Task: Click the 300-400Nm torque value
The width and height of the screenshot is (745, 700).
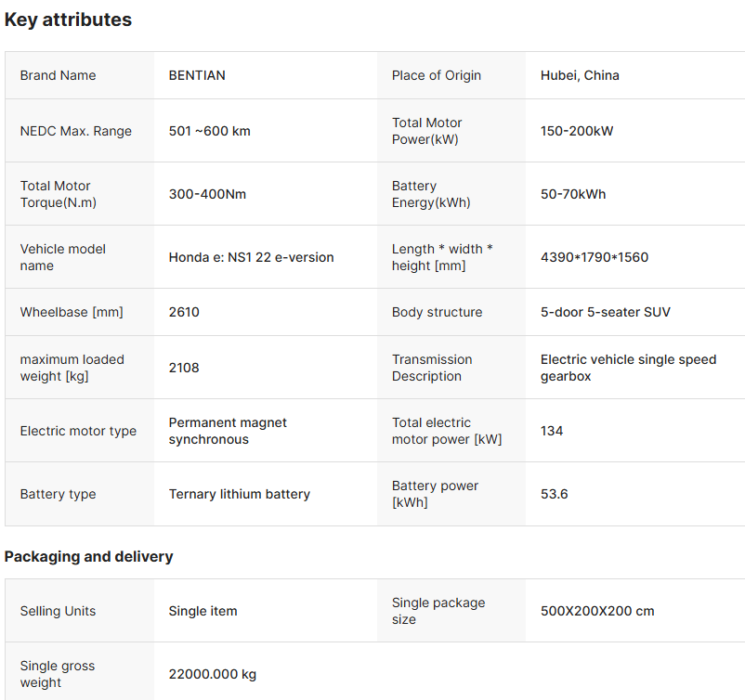Action: point(207,194)
